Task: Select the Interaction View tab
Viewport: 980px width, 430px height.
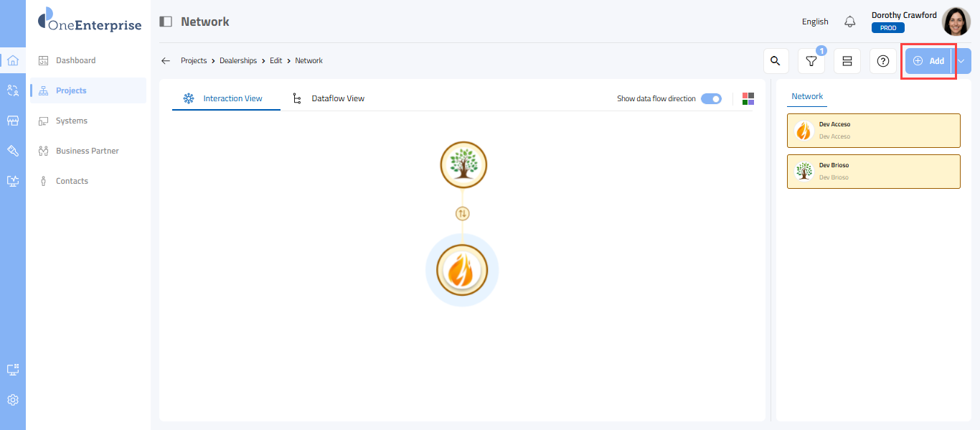Action: point(232,98)
